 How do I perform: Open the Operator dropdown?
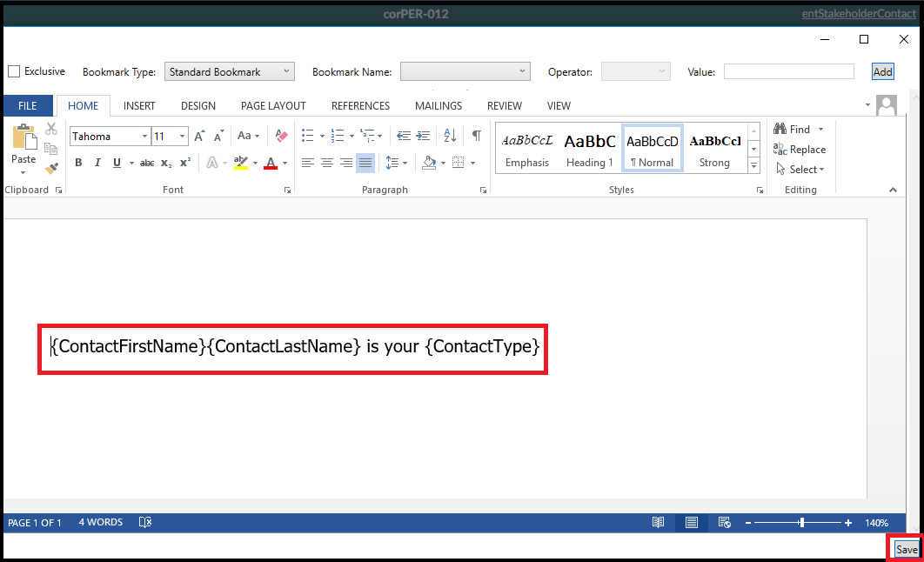click(x=635, y=72)
